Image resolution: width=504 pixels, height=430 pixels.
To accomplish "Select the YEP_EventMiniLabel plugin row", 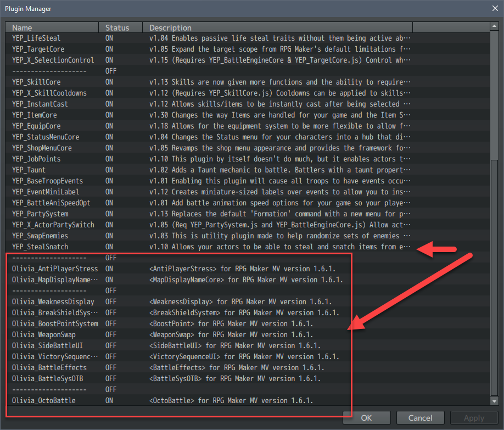I will point(248,192).
